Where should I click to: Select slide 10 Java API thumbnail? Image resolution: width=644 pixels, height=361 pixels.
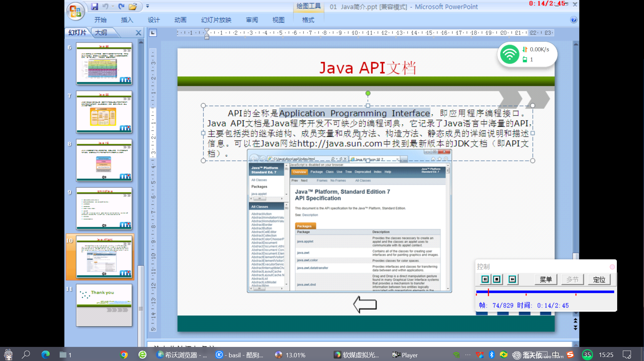pos(104,257)
